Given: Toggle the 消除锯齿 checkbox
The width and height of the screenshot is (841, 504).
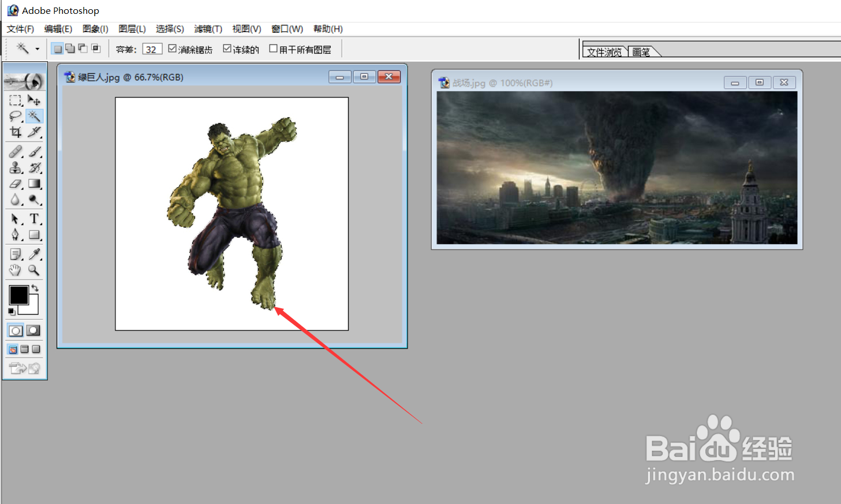Looking at the screenshot, I should click(172, 49).
